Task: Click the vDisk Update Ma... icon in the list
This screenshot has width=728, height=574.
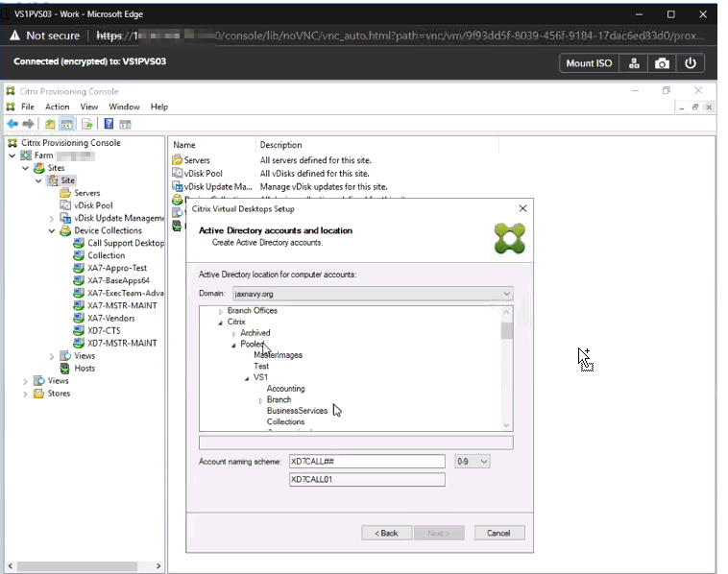Action: pyautogui.click(x=177, y=186)
